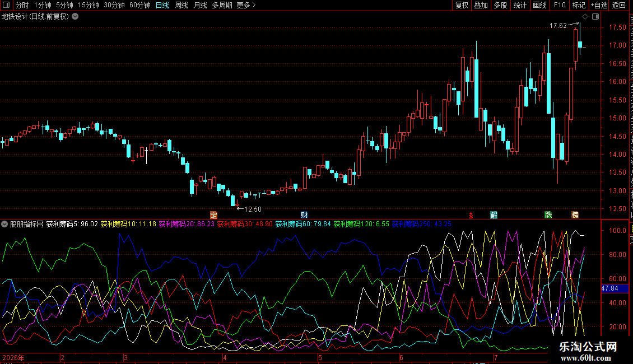This screenshot has width=633, height=364.
Task: Select the 5分钟 period tab
Action: [x=64, y=5]
